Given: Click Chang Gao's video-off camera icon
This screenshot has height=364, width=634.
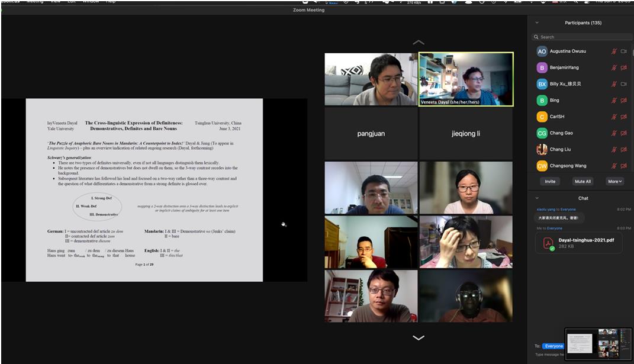Looking at the screenshot, I should click(x=624, y=133).
